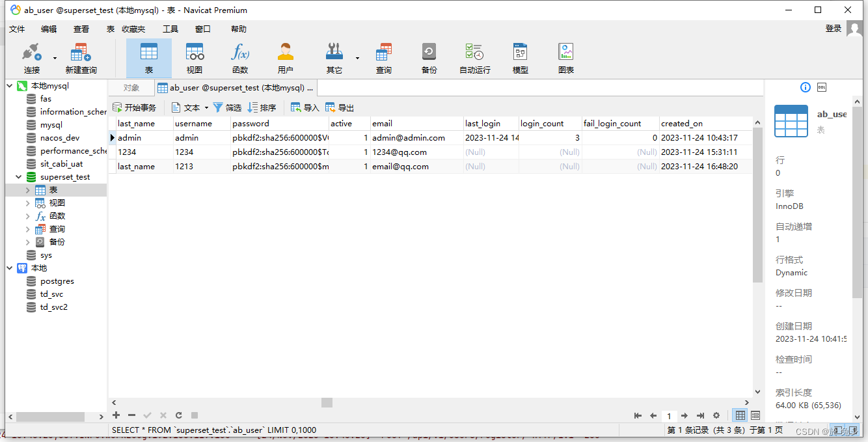Open the Others (其它) dropdown arrow

pos(357,58)
